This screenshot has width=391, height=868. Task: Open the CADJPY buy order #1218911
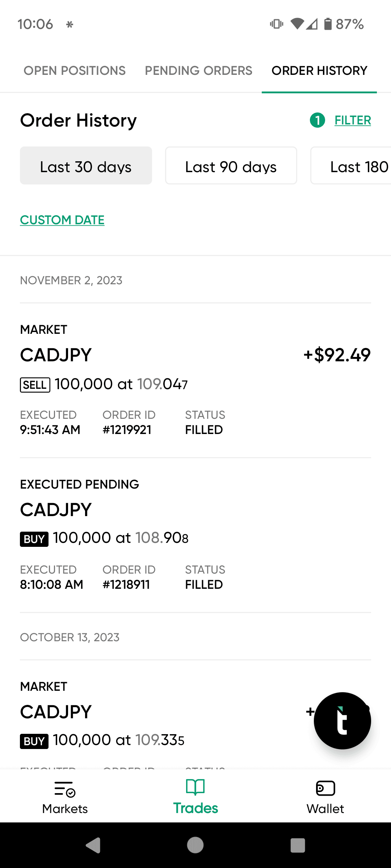(145, 535)
